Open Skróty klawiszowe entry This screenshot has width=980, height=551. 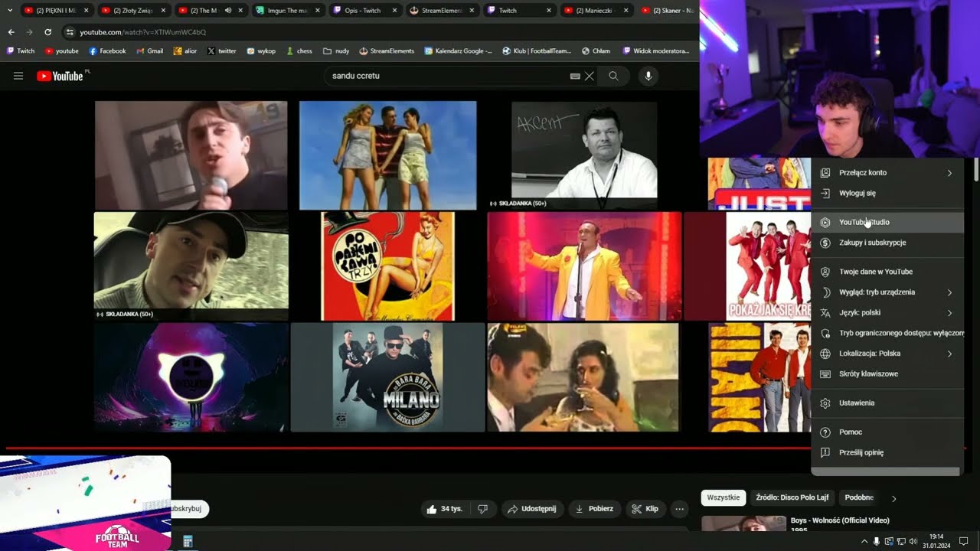[887, 374]
